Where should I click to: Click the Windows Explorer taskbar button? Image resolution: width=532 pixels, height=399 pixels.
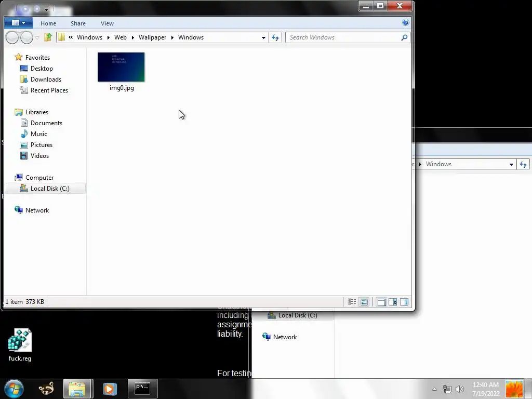tap(77, 389)
